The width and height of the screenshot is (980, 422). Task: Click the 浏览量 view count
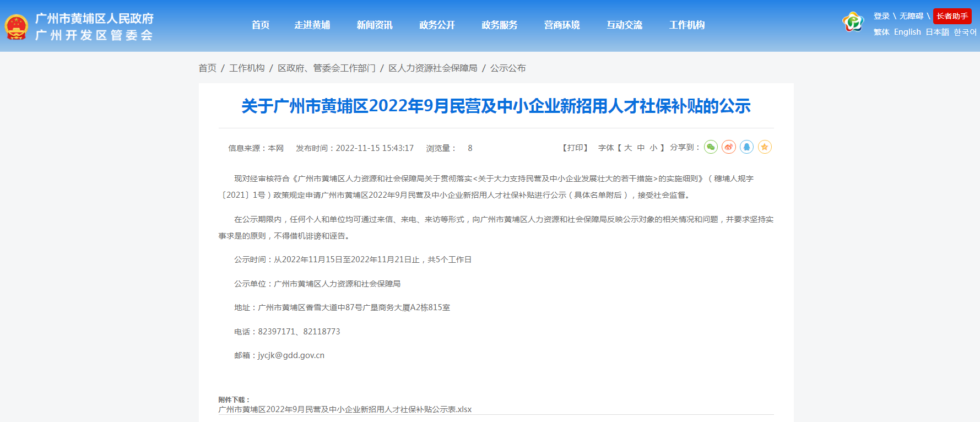click(x=449, y=148)
